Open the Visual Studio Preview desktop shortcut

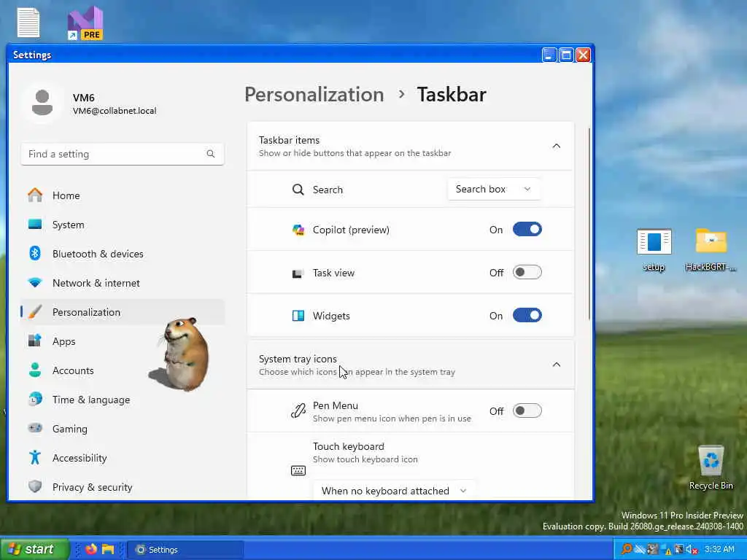pos(85,23)
